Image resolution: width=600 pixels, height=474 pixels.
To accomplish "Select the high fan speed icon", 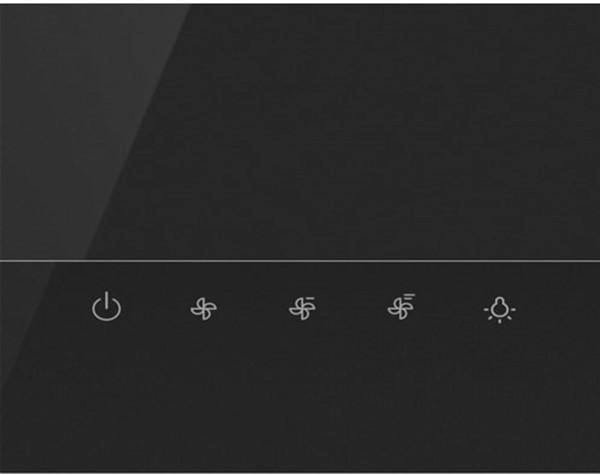I will tap(401, 306).
